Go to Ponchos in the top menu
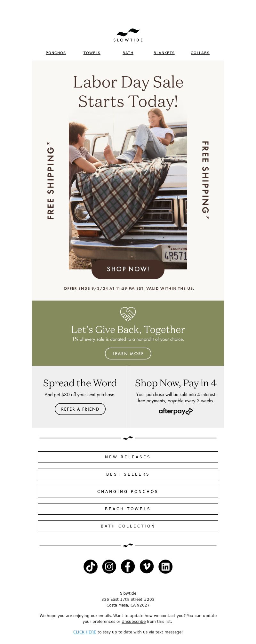 pos(56,53)
